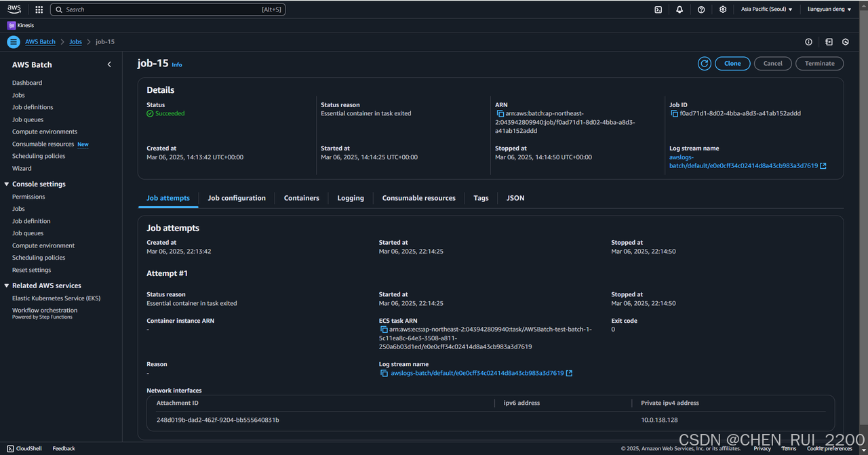Image resolution: width=868 pixels, height=455 pixels.
Task: Copy the job ARN
Action: [x=500, y=114]
